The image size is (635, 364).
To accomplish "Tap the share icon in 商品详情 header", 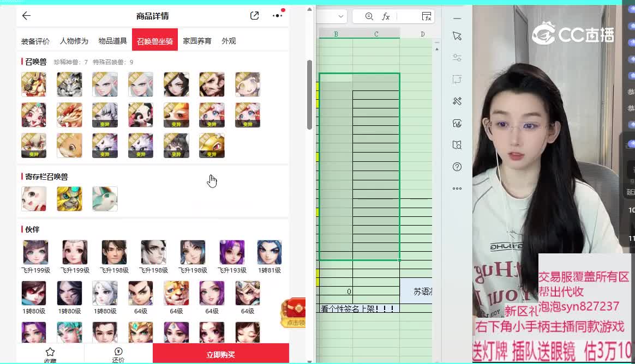I will pyautogui.click(x=254, y=16).
